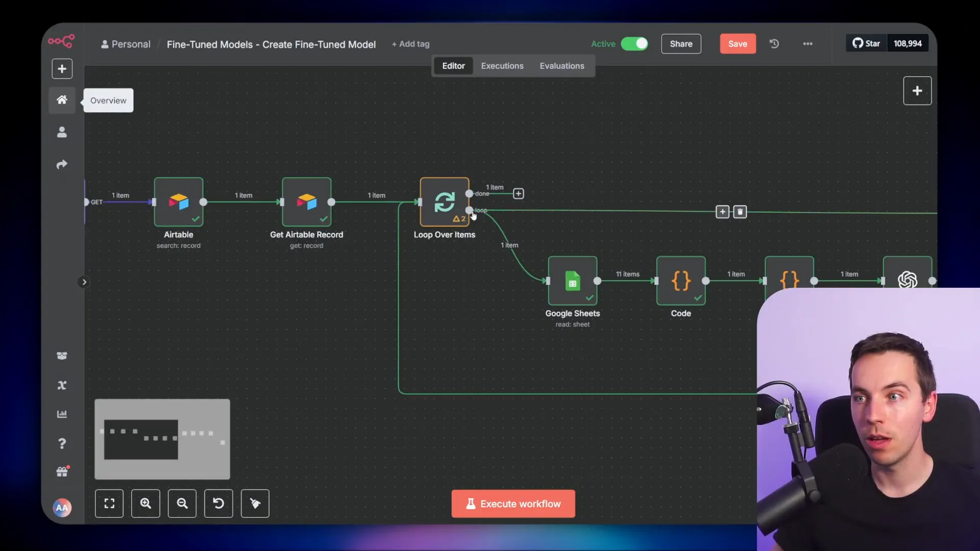Click the Personal project breadcrumb
The height and width of the screenshot is (551, 980).
pyautogui.click(x=126, y=44)
